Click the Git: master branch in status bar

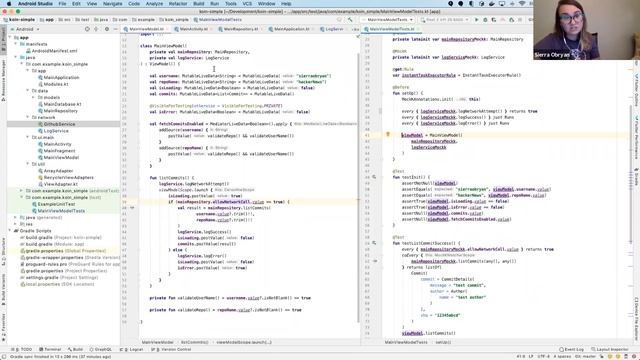click(586, 357)
